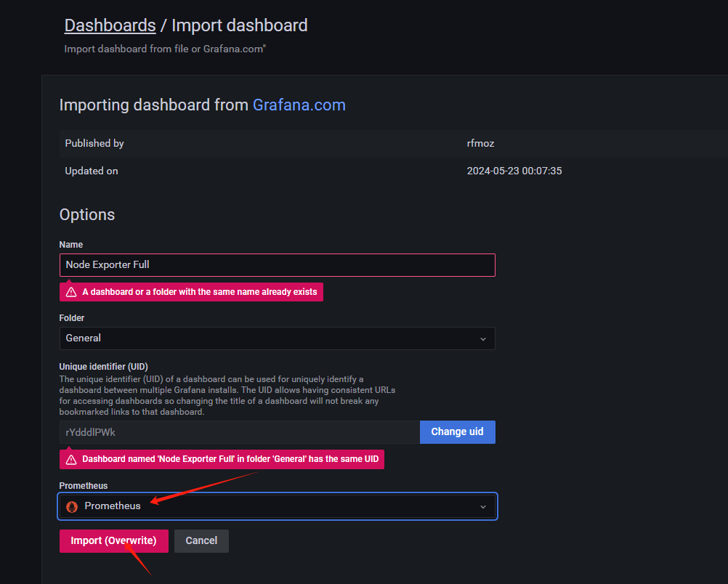Click the Change uid button
The width and height of the screenshot is (728, 584).
[457, 432]
